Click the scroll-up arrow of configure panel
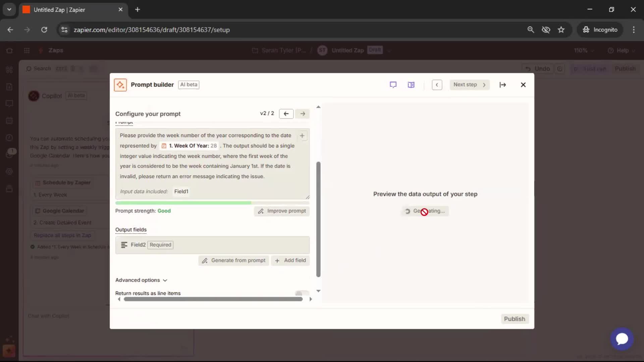Image resolution: width=644 pixels, height=362 pixels. coord(318,107)
